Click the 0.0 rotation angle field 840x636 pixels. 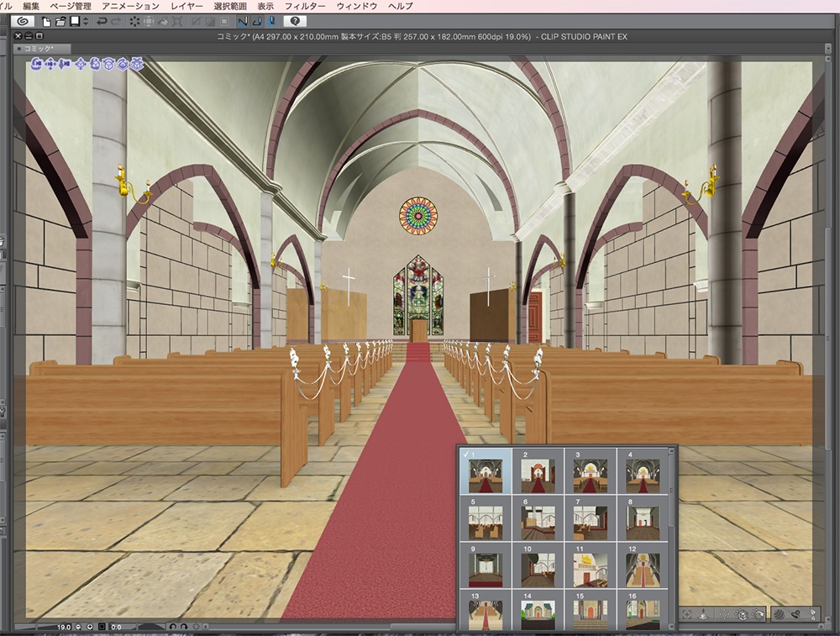coord(122,627)
